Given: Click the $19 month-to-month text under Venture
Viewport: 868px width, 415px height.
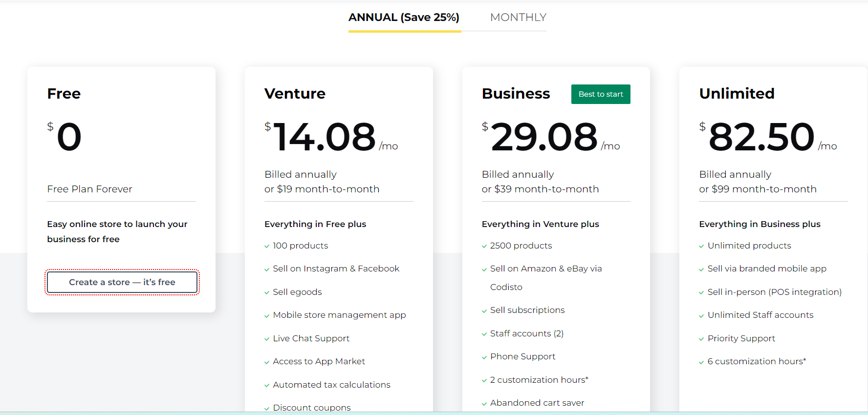Looking at the screenshot, I should [x=322, y=189].
